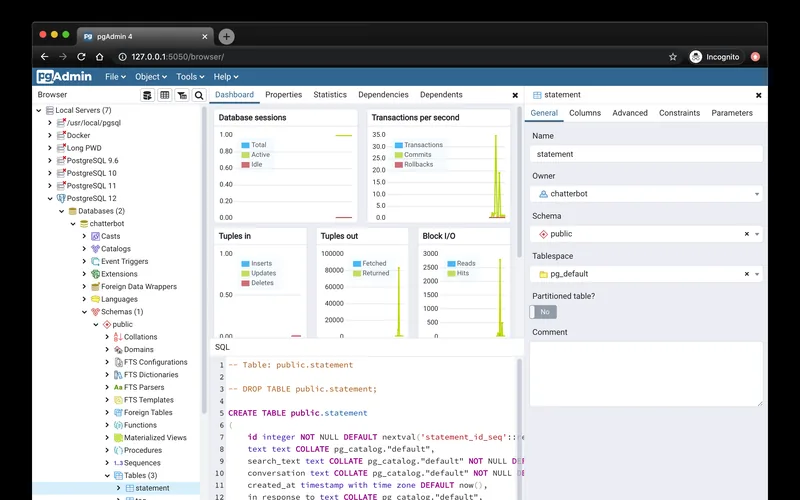Click the public schema diamond icon in tree
Screen dimensions: 800x500
pos(107,324)
